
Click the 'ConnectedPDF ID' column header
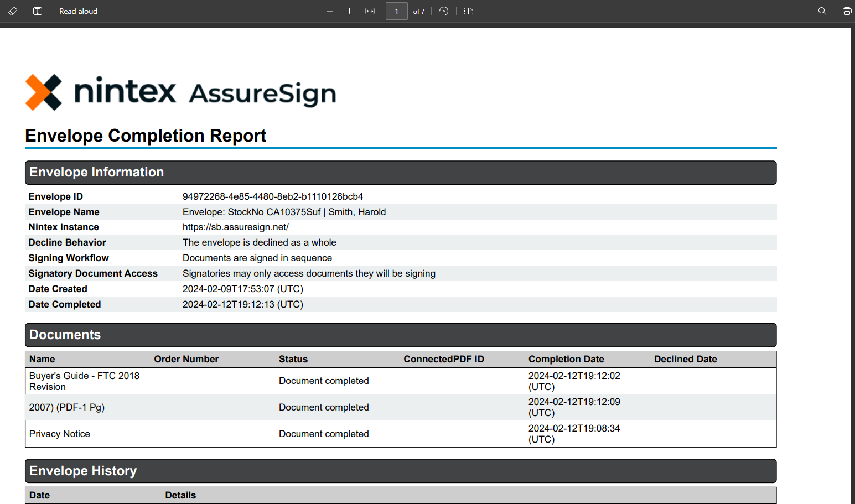[x=444, y=359]
